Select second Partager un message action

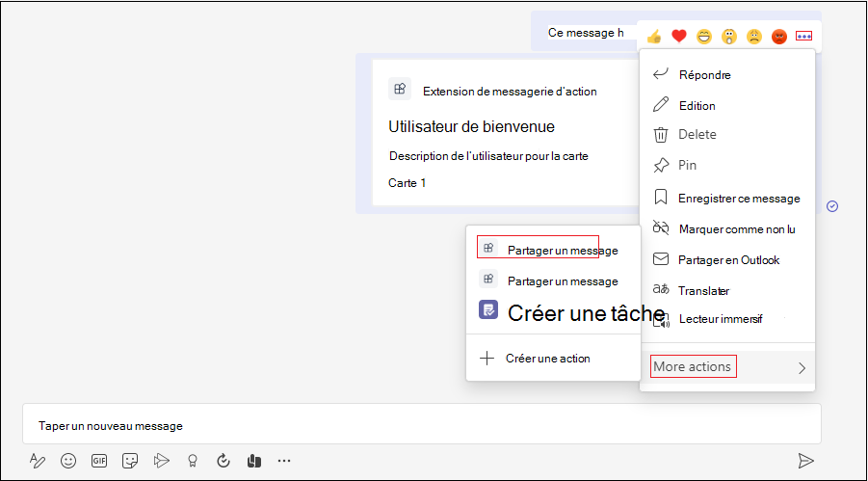553,281
